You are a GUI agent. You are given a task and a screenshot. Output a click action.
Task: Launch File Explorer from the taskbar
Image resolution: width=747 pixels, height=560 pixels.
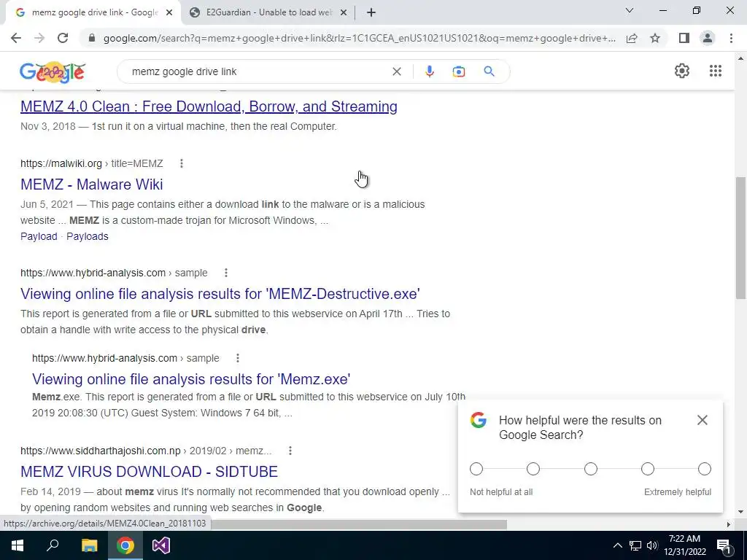89,545
